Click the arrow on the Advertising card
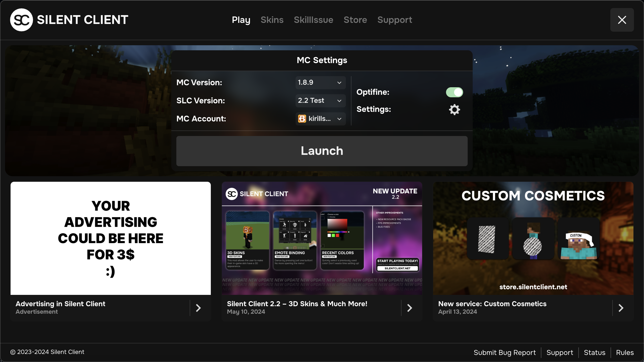 click(x=198, y=308)
